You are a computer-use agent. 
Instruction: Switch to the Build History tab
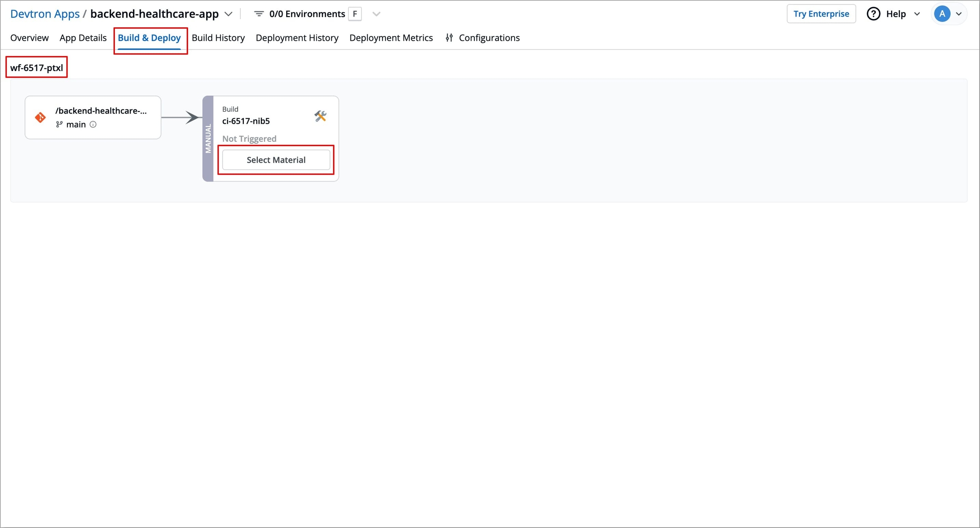click(218, 38)
